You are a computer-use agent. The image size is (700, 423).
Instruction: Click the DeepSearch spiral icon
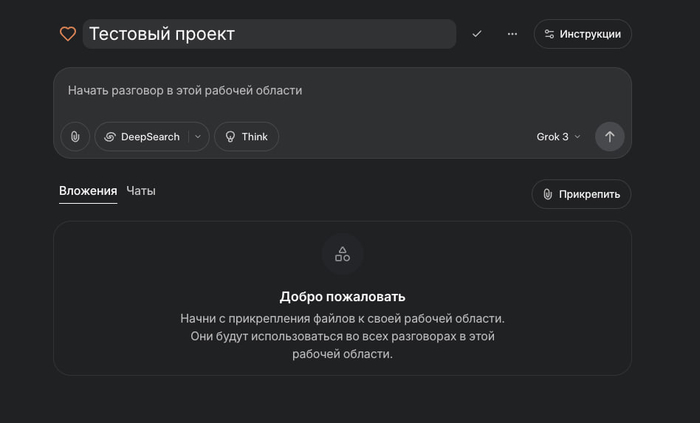[109, 137]
